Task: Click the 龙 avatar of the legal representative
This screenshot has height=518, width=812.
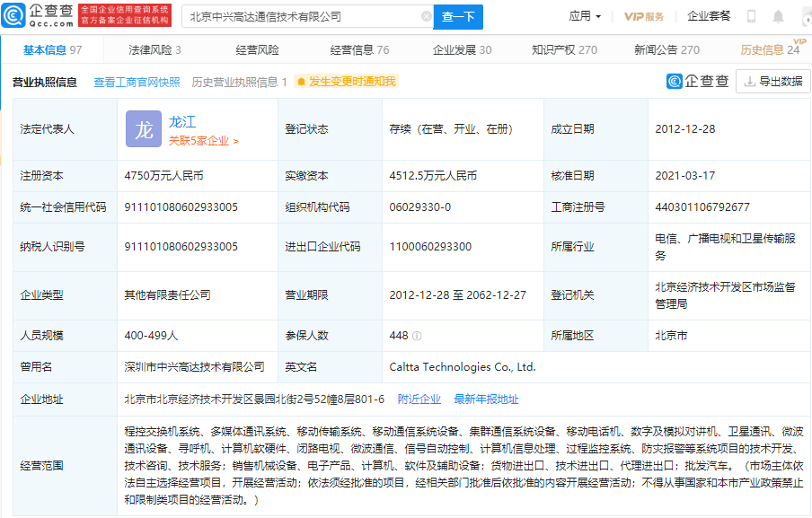Action: [x=144, y=129]
